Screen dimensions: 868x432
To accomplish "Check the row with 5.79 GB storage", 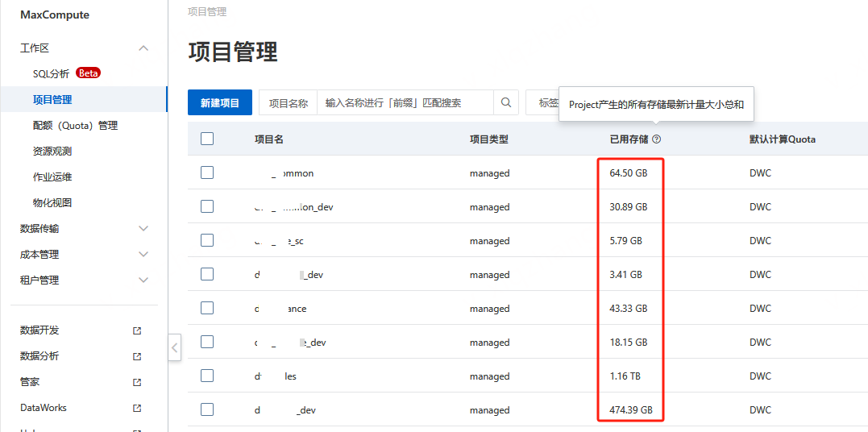I will click(x=207, y=240).
